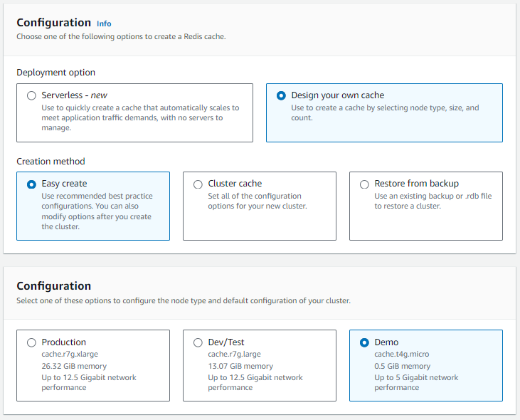Screen dimensions: 520x420
Task: Click the Cluster cache label text
Action: click(x=235, y=184)
